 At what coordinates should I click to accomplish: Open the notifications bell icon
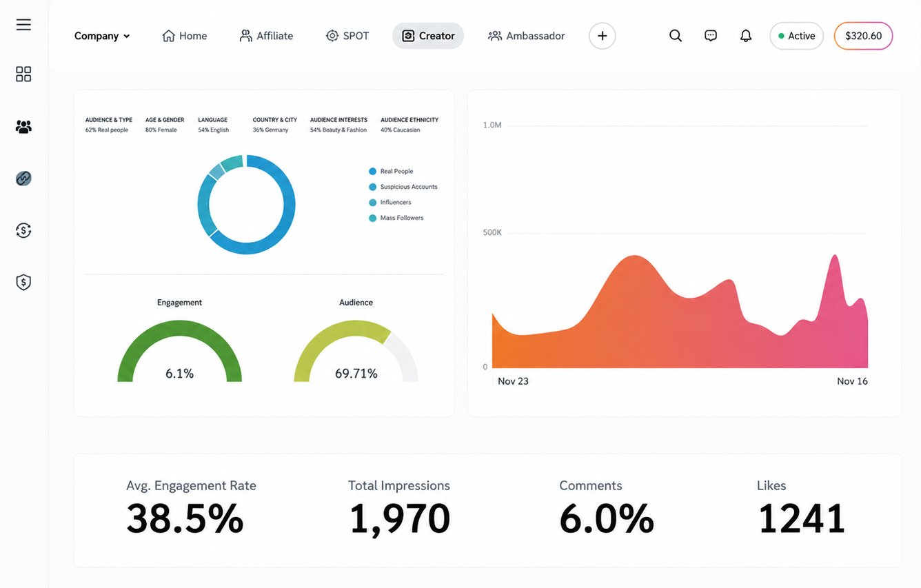(x=746, y=36)
